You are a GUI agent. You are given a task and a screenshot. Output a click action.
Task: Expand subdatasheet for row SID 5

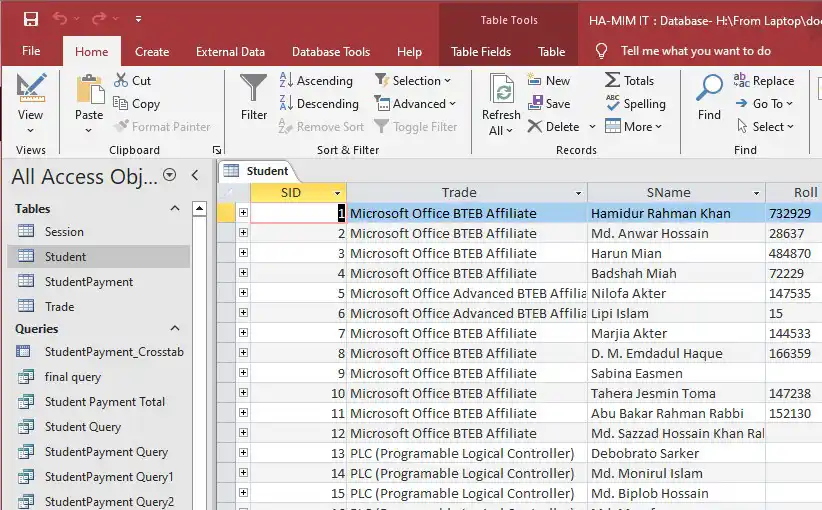click(243, 292)
